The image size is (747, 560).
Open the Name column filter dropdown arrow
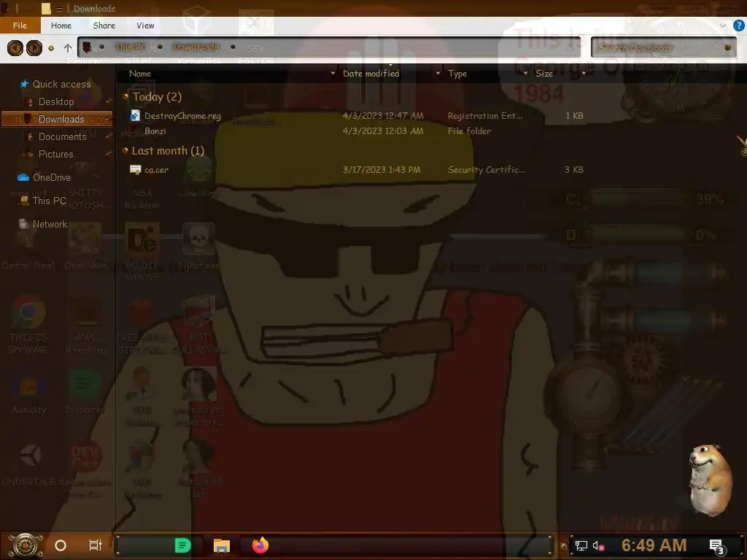pos(333,74)
